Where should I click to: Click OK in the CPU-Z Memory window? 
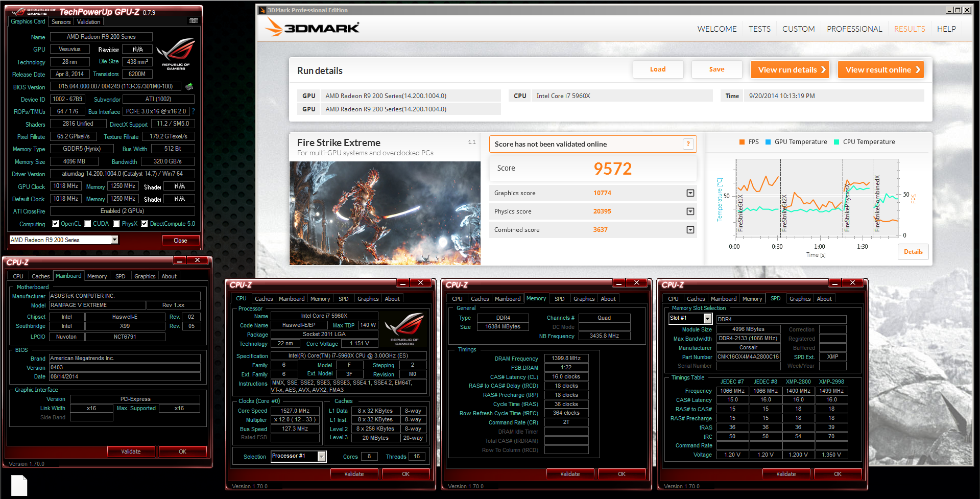pos(622,474)
